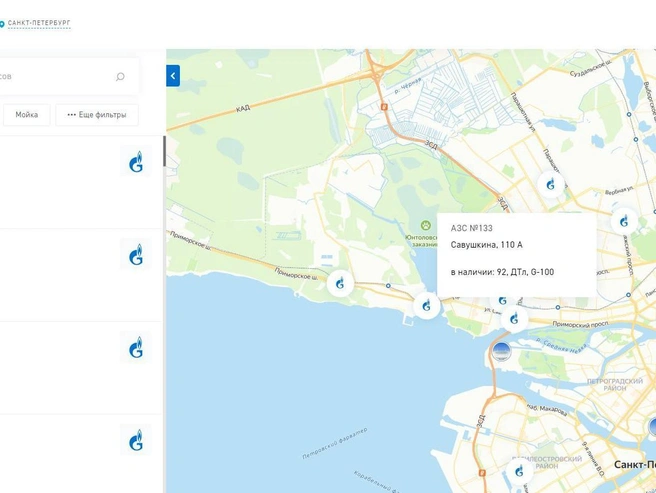Open Еще фильтры options
This screenshot has height=493, width=656.
pyautogui.click(x=97, y=115)
